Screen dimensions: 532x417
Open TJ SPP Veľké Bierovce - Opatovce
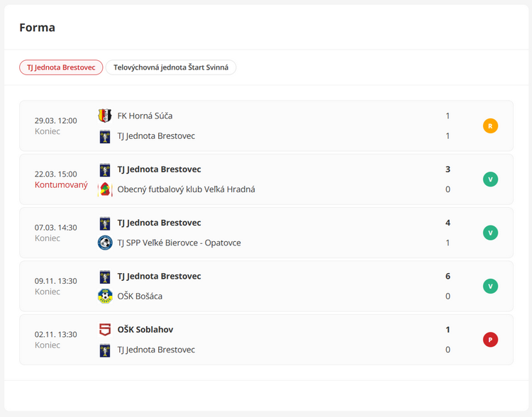(x=179, y=243)
